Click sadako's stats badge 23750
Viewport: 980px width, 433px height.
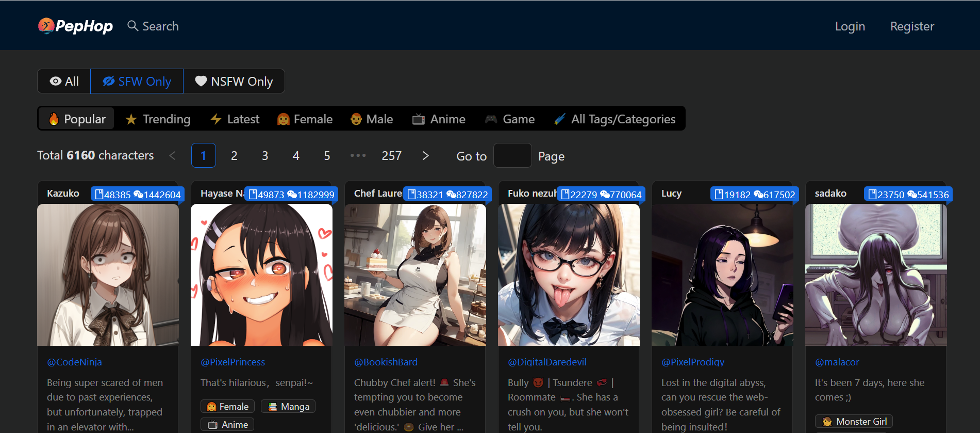(x=908, y=195)
